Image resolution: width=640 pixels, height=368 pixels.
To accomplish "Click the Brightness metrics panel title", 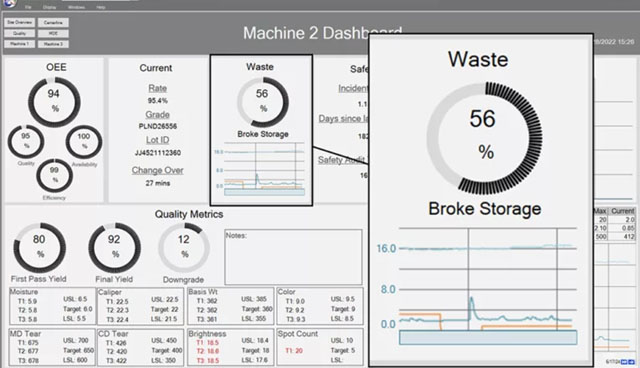I will tap(207, 334).
